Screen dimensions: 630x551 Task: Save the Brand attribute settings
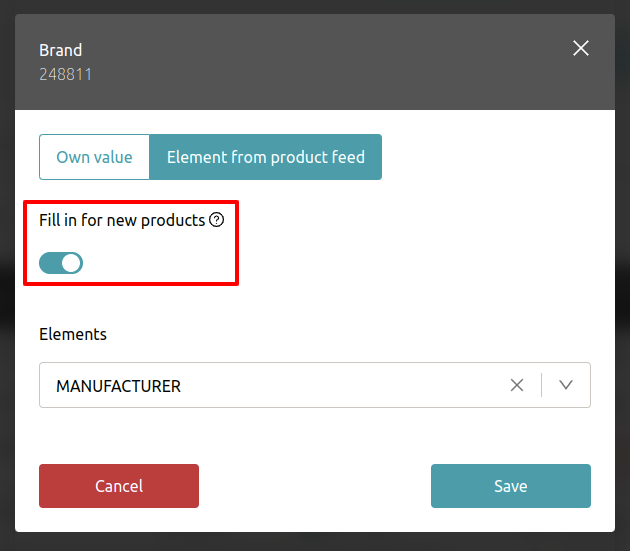[x=510, y=486]
